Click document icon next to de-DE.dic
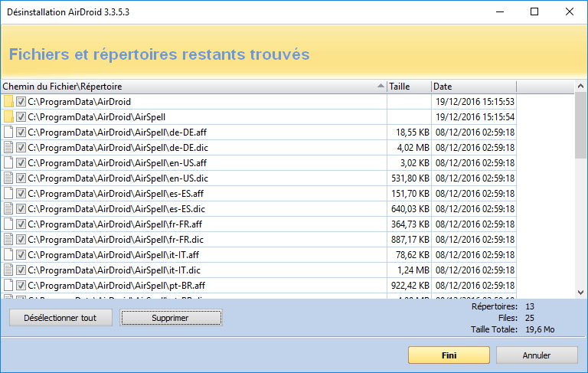This screenshot has width=588, height=373. 8,148
